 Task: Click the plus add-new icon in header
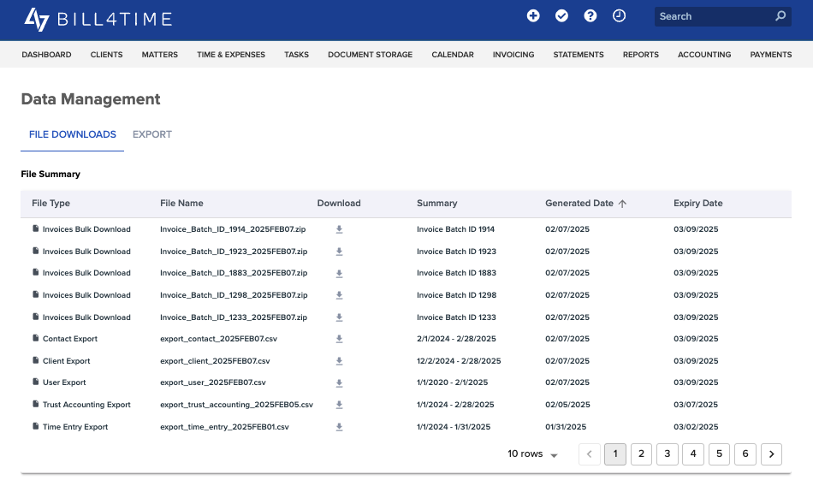(533, 16)
